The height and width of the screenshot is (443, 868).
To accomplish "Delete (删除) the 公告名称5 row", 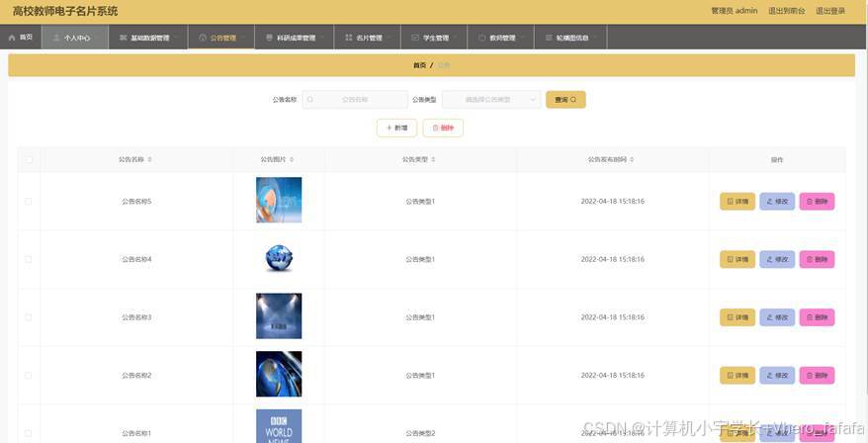I will [817, 202].
